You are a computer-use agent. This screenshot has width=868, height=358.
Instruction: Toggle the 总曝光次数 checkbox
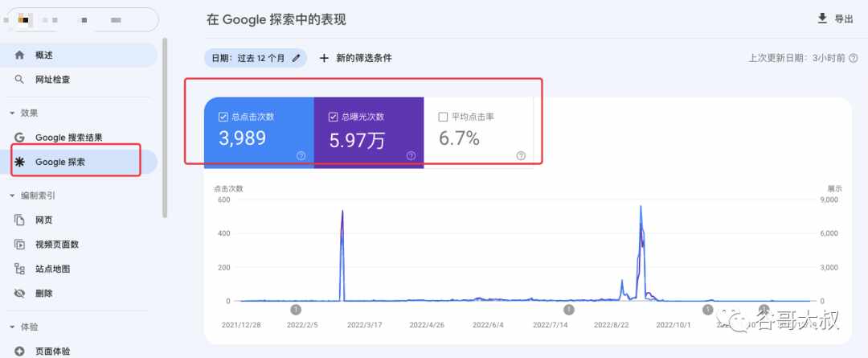(x=334, y=117)
